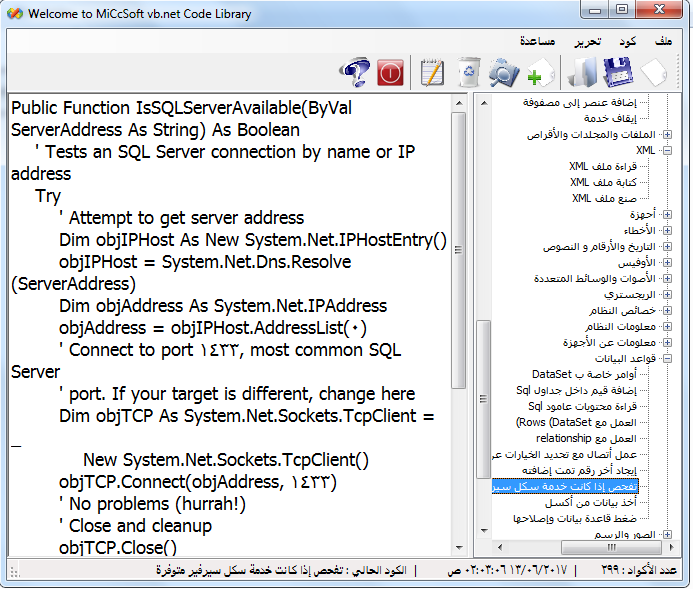The width and height of the screenshot is (693, 589).
Task: Click the objTCP.Close() code line
Action: tap(118, 548)
